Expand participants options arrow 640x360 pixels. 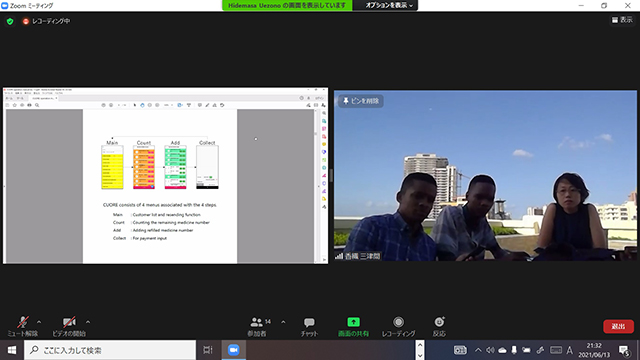[x=283, y=322]
